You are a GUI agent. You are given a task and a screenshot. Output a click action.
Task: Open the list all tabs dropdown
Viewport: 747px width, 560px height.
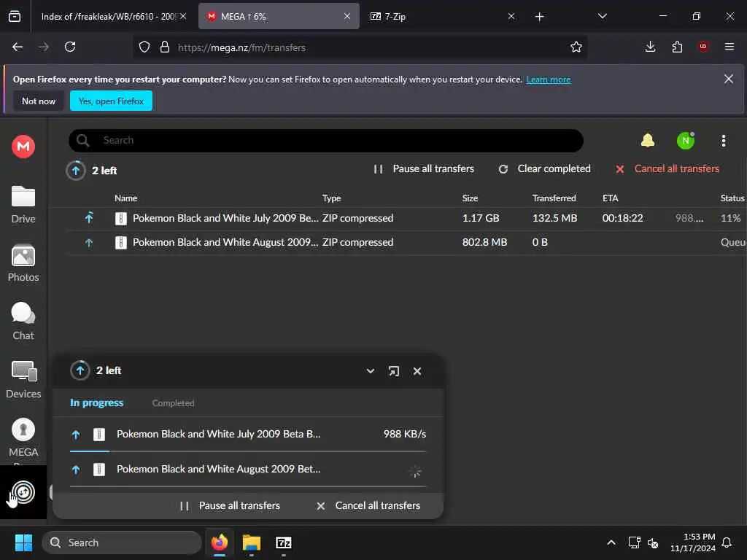(602, 16)
